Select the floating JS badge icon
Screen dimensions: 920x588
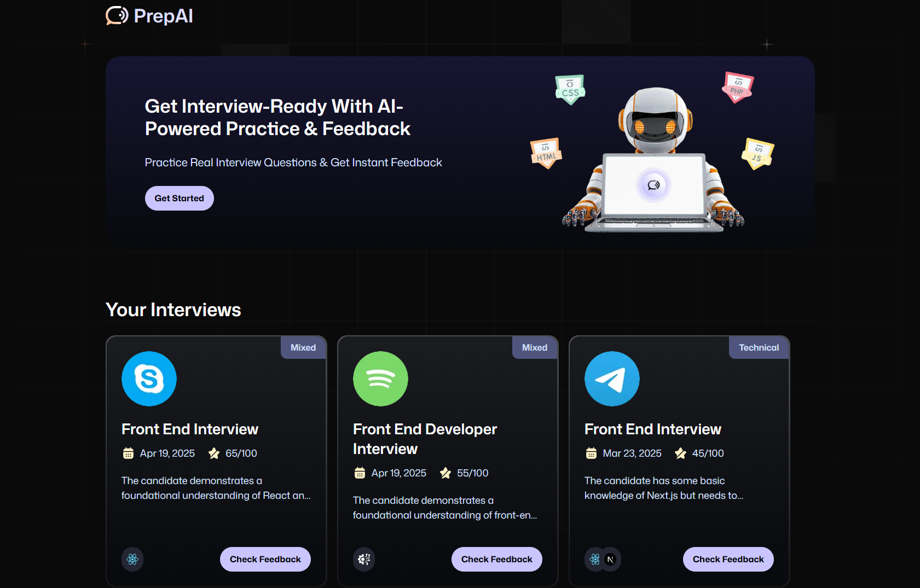tap(757, 154)
